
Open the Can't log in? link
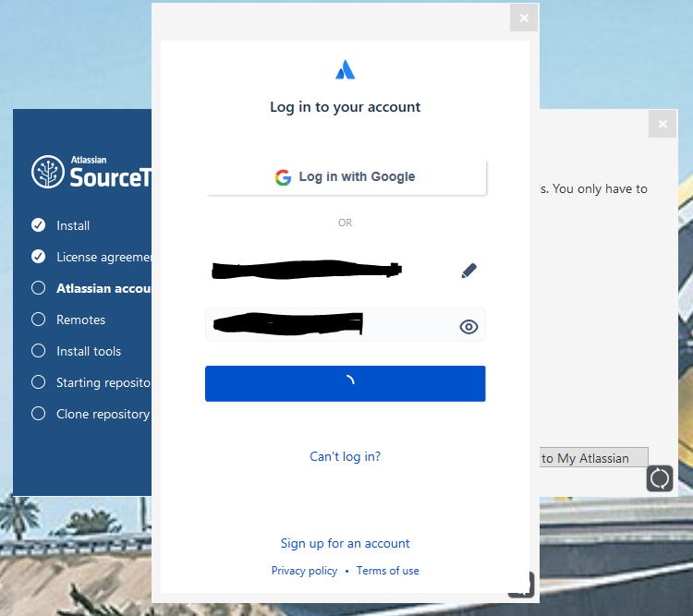tap(346, 456)
